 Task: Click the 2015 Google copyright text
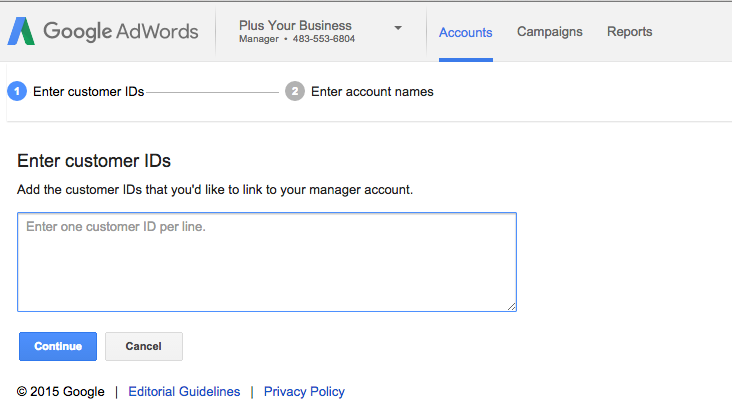click(x=61, y=391)
